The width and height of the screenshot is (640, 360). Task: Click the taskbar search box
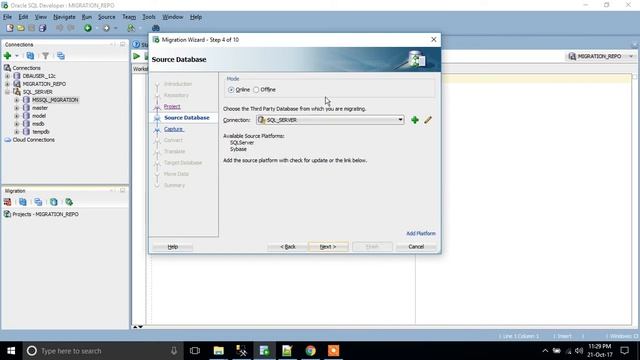coord(102,350)
